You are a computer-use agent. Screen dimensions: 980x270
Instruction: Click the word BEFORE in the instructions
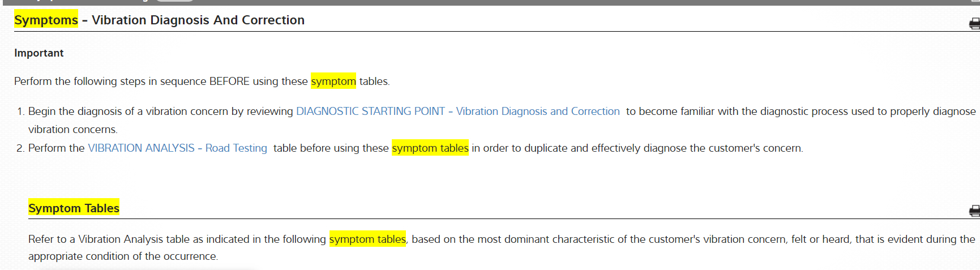[x=229, y=82]
